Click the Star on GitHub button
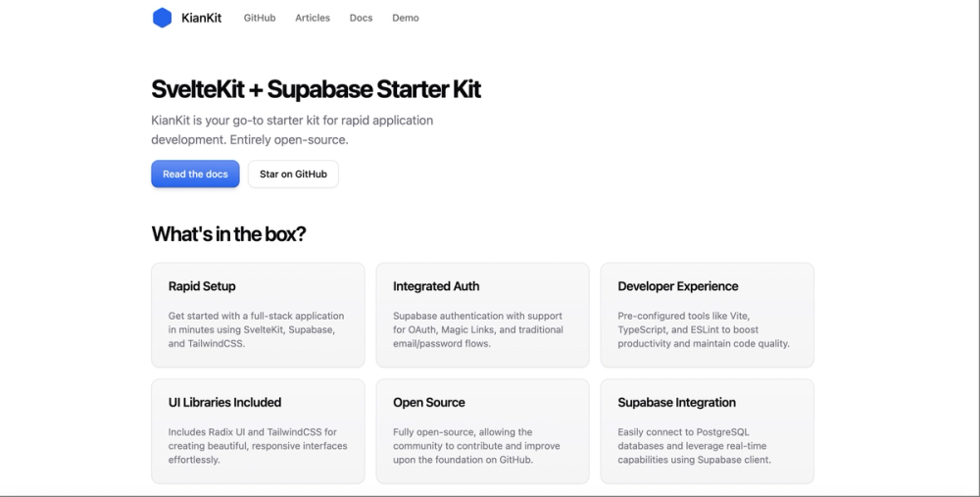This screenshot has height=497, width=980. 293,174
